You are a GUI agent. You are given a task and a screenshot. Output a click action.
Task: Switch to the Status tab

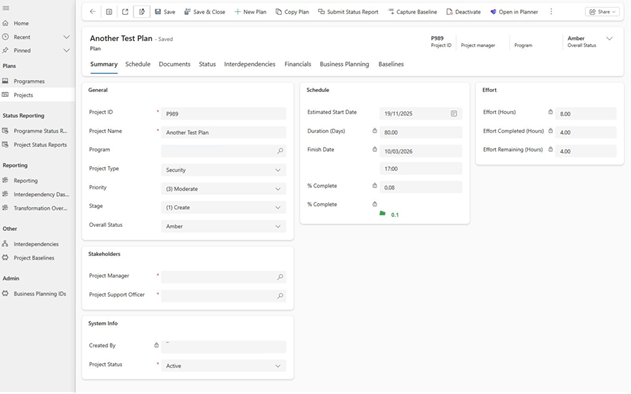click(207, 64)
